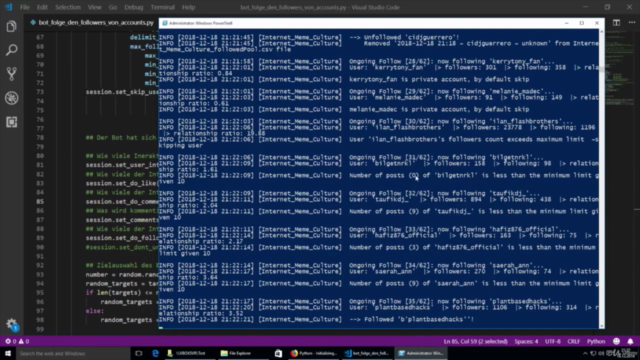Open the Debug view in activity bar
The width and height of the screenshot is (640, 360).
pos(11,98)
